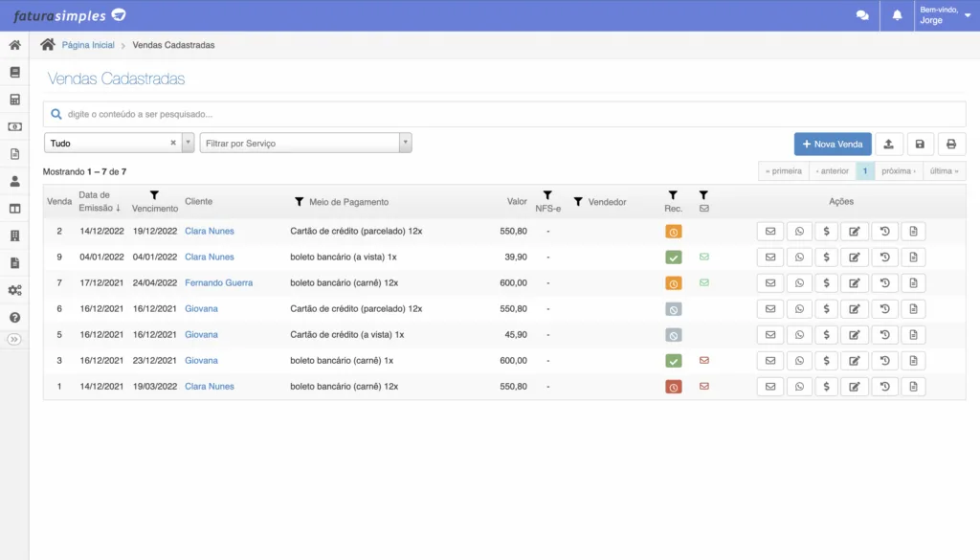Image resolution: width=980 pixels, height=560 pixels.
Task: Click the print icon button
Action: (950, 144)
